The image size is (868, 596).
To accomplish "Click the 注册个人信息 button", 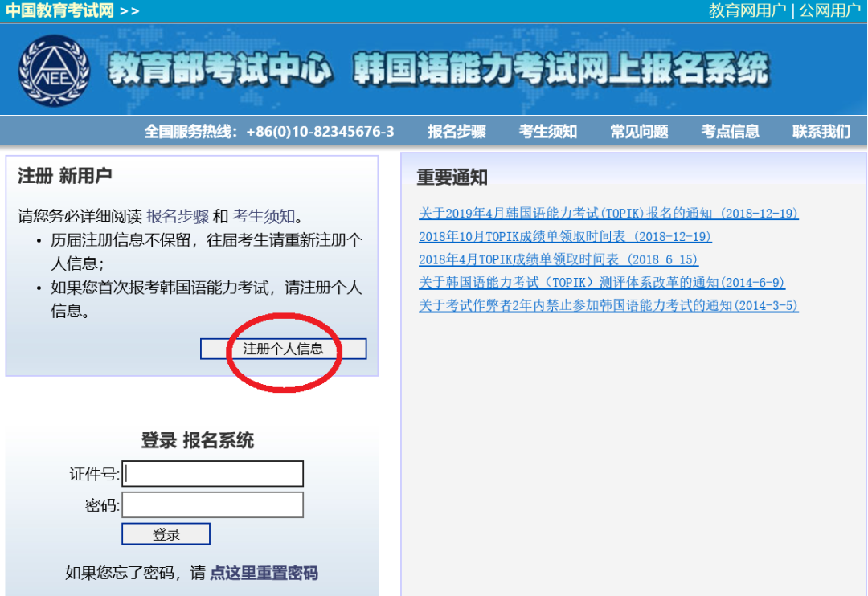I will pos(284,349).
